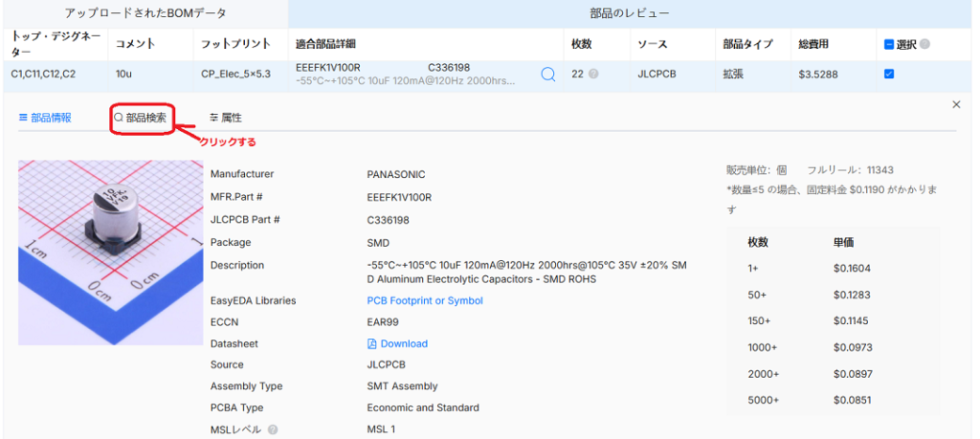
Task: Open the PCB Footprint or Symbol link
Action: coord(425,300)
